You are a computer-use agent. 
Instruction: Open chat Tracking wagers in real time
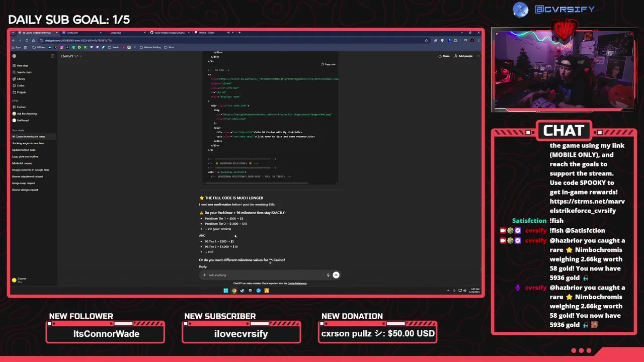(x=28, y=143)
